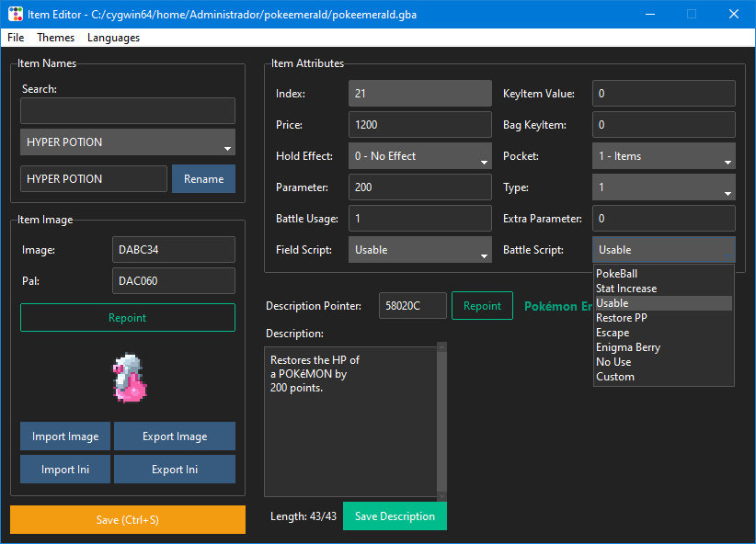Open the Hold Effect dropdown

point(420,156)
